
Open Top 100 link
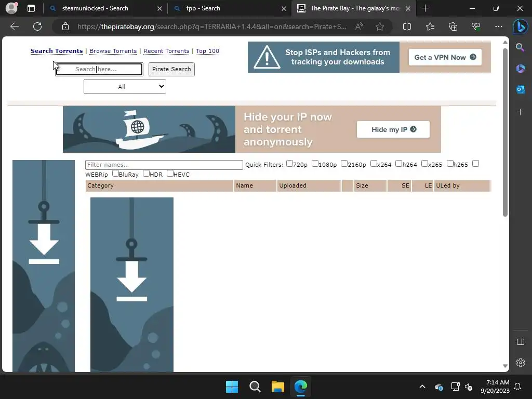pos(207,51)
